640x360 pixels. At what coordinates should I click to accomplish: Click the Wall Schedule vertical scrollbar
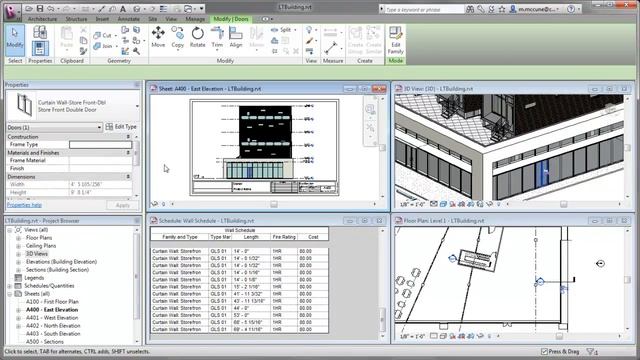[382, 284]
